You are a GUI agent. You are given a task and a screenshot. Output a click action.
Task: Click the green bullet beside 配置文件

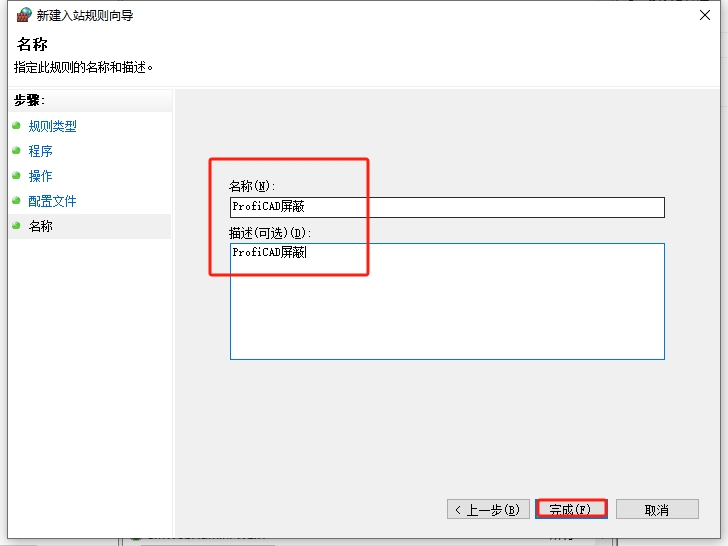(16, 201)
